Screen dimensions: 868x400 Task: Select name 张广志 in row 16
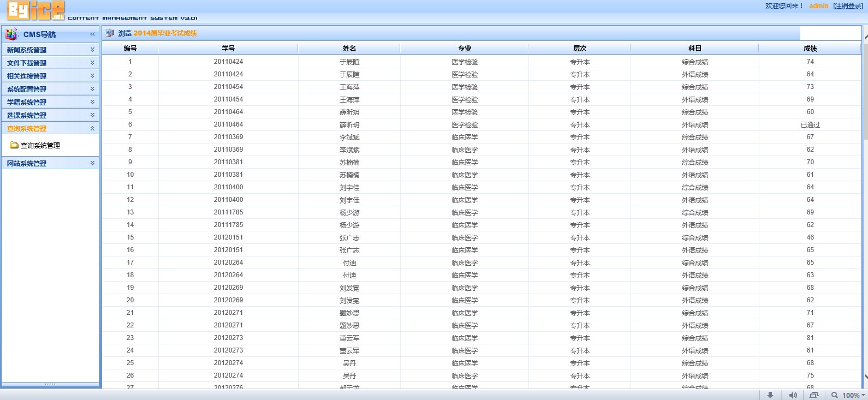point(349,250)
